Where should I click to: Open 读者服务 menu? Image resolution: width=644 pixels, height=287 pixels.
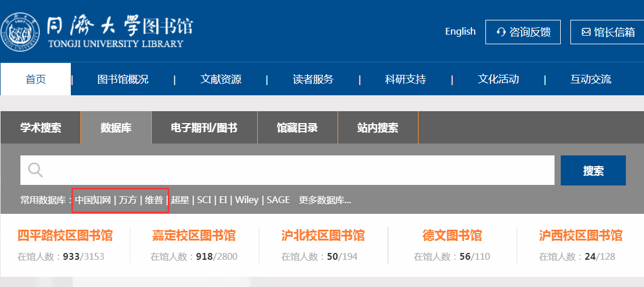click(x=313, y=79)
